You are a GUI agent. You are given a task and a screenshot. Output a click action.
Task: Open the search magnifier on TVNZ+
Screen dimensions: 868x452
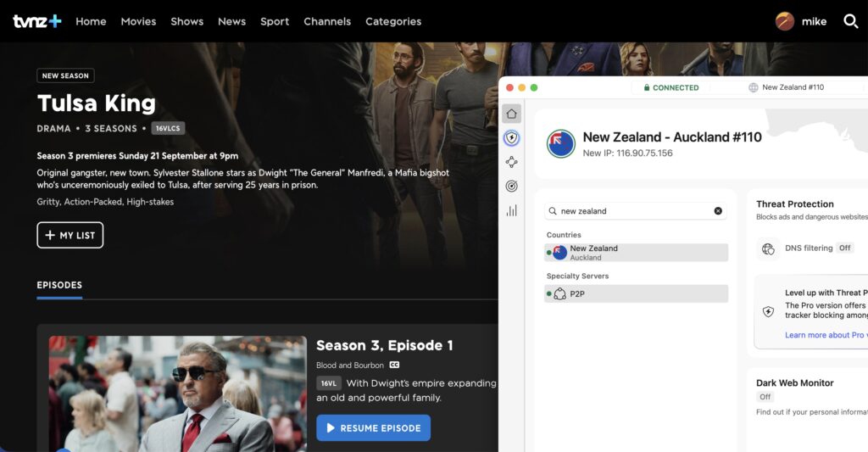pos(851,21)
